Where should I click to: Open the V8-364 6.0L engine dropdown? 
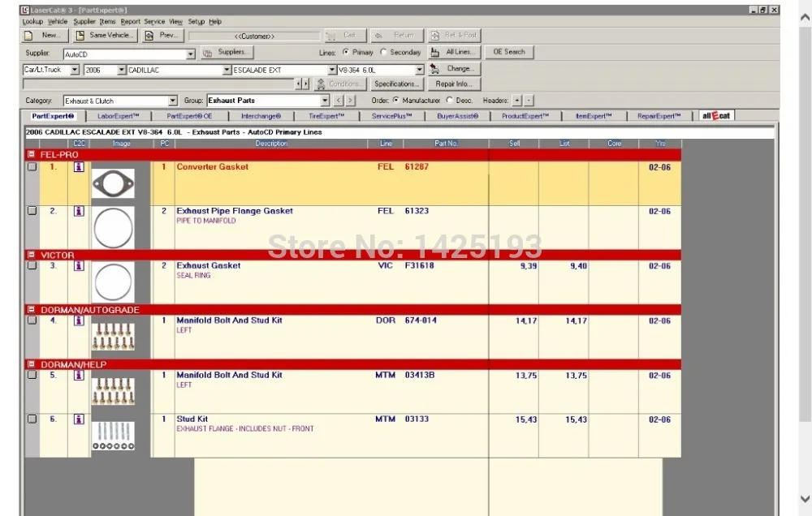[x=420, y=70]
